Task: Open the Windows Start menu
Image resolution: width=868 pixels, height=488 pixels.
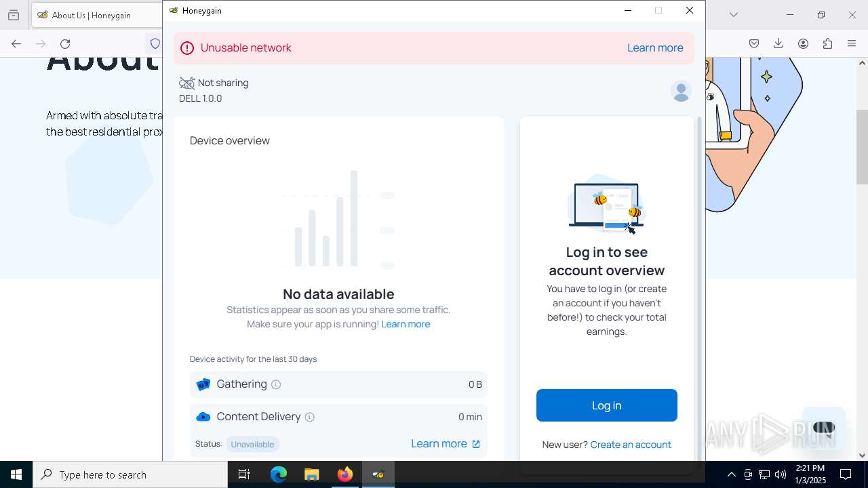Action: coord(16,474)
